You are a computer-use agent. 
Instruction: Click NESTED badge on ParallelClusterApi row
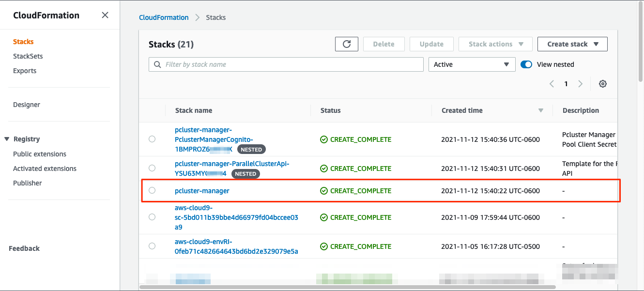[245, 173]
